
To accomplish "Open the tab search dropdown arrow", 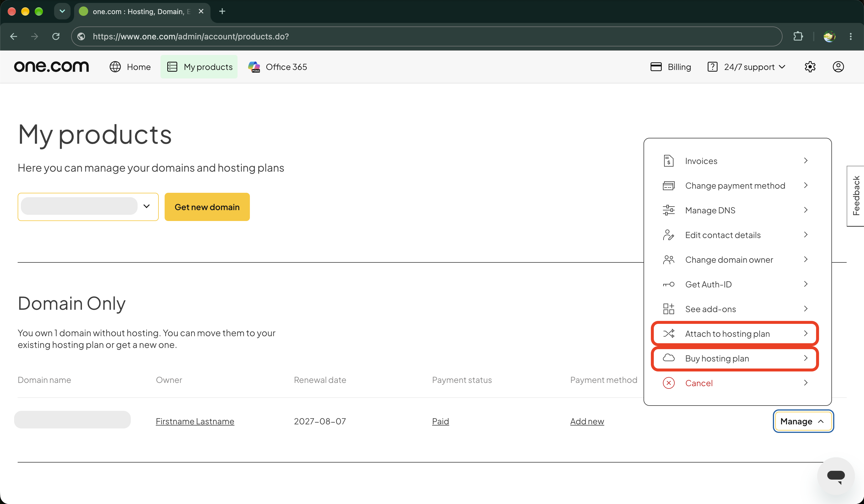I will [62, 11].
